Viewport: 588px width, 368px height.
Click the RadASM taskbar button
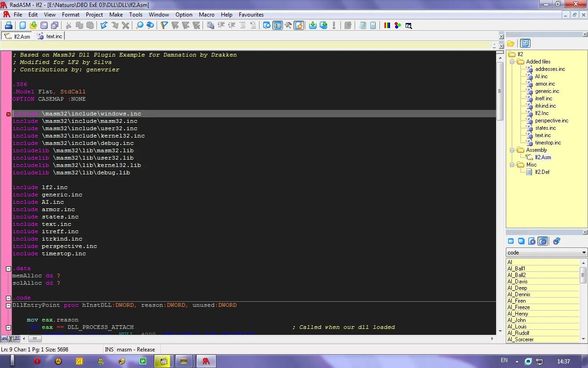(206, 361)
